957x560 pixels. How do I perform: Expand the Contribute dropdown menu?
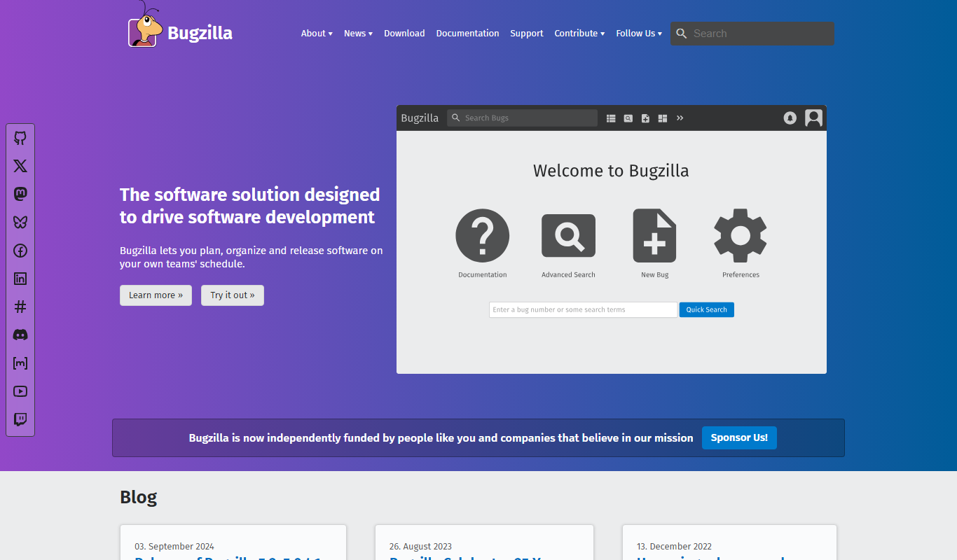579,34
